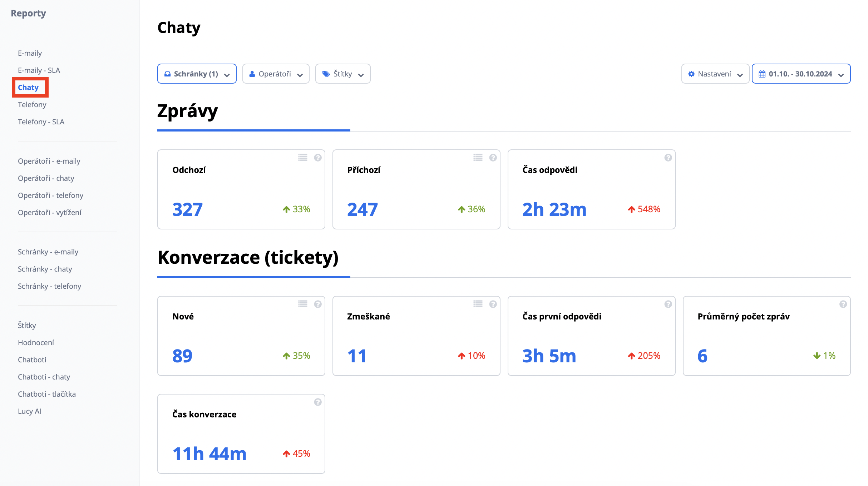
Task: Click help icon on Čas konverzace card
Action: 318,402
